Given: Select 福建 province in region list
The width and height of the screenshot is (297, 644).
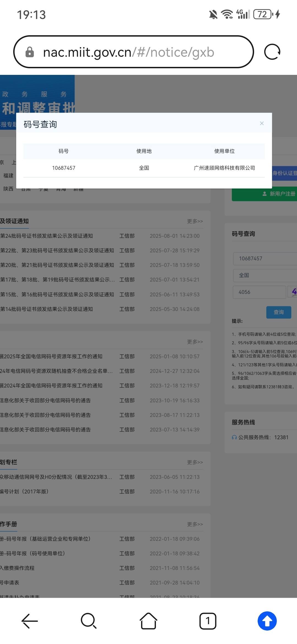Looking at the screenshot, I should [x=8, y=176].
